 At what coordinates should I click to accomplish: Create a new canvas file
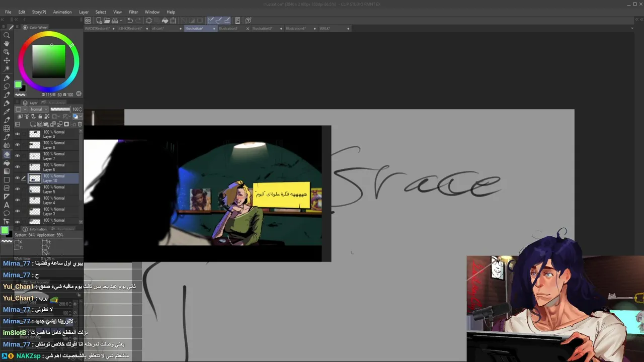pyautogui.click(x=99, y=21)
